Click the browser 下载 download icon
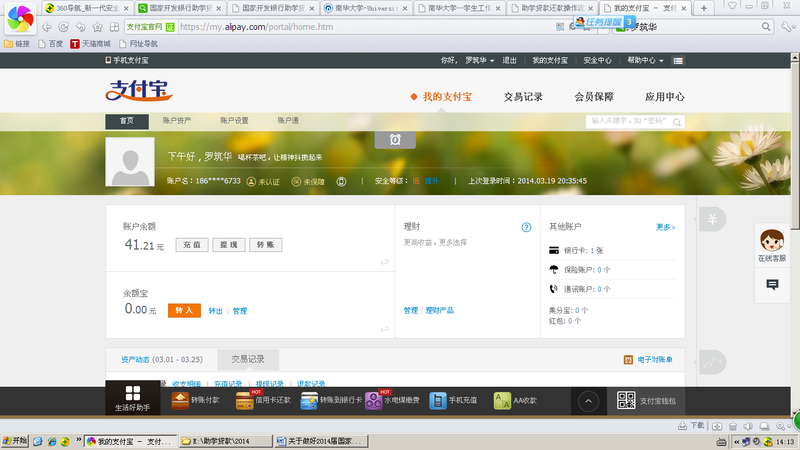The image size is (800, 450). pyautogui.click(x=682, y=426)
